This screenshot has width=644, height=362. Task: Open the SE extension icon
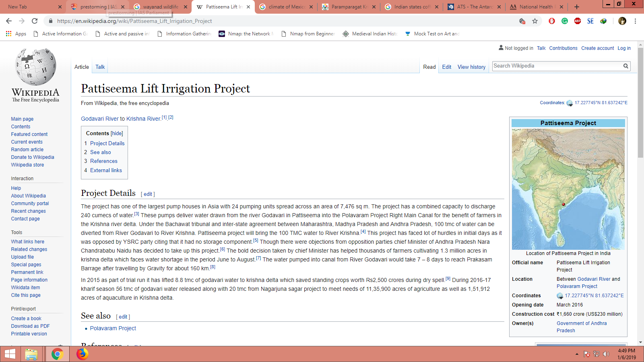click(590, 21)
